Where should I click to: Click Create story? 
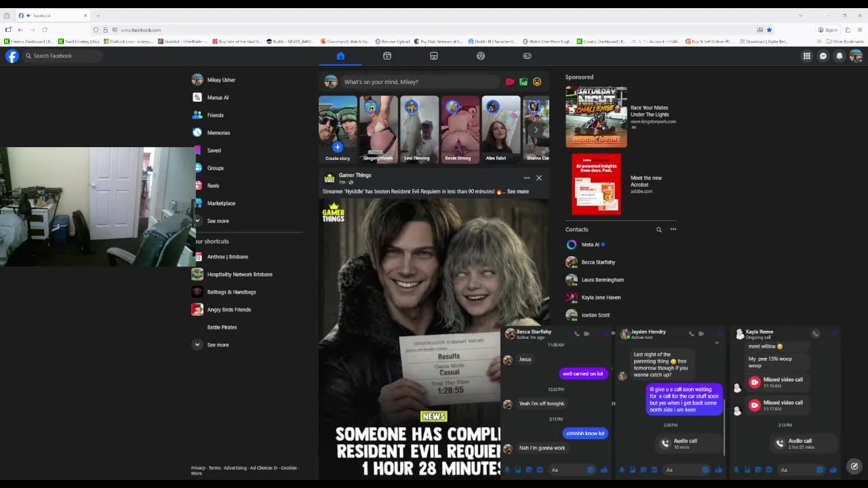tap(338, 129)
